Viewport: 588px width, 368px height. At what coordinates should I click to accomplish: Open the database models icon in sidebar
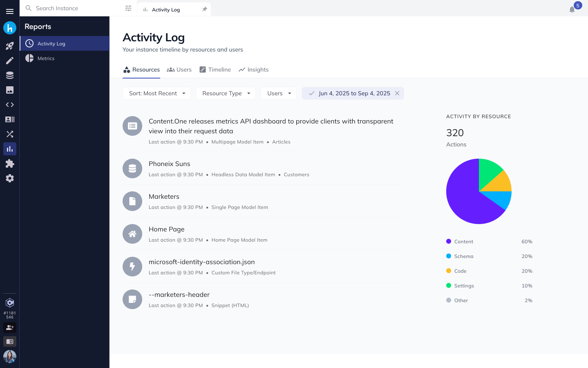tap(10, 75)
